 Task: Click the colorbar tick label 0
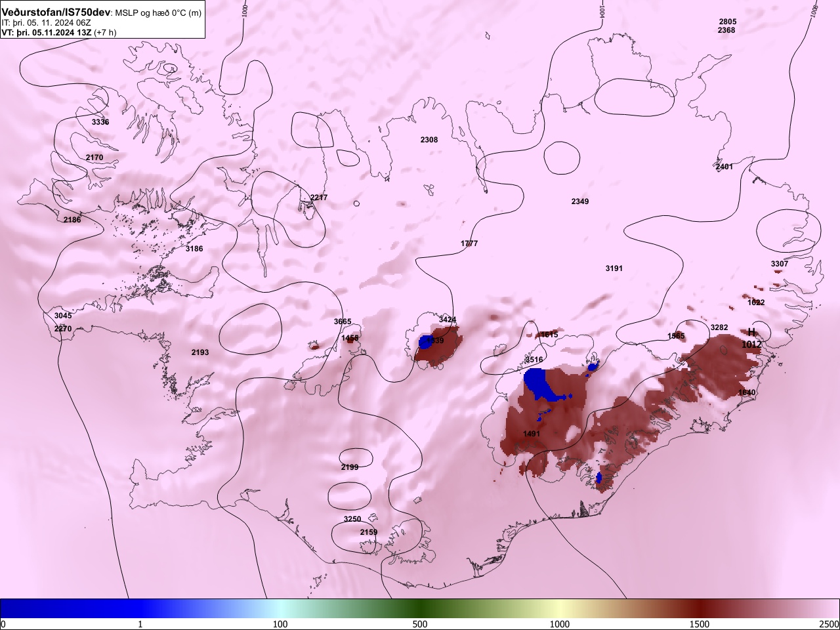coord(3,624)
